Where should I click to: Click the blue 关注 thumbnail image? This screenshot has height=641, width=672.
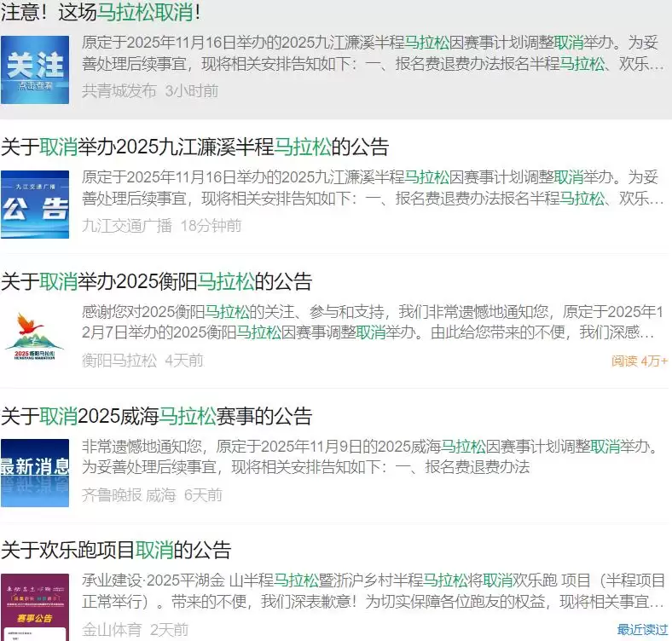click(35, 69)
